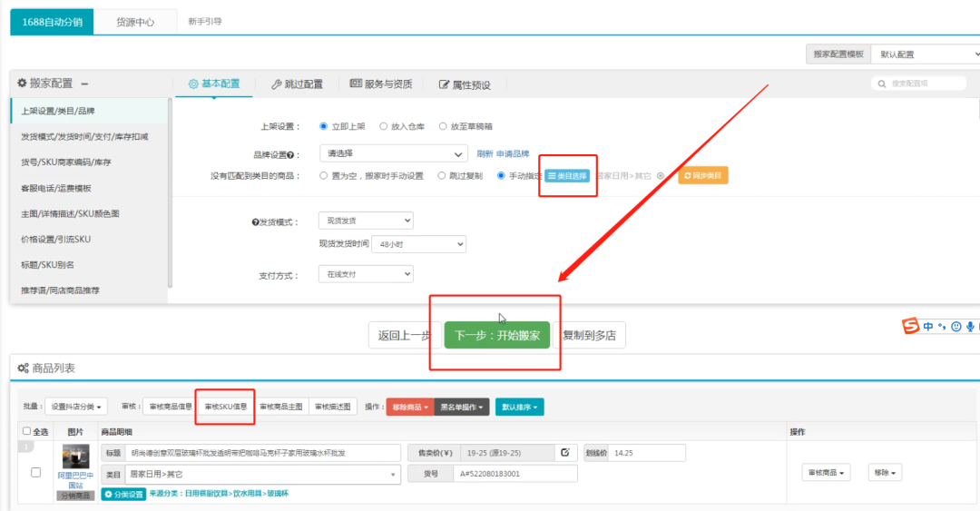This screenshot has height=511, width=980.
Task: Open 默认排序 sort dropdown
Action: pos(519,407)
